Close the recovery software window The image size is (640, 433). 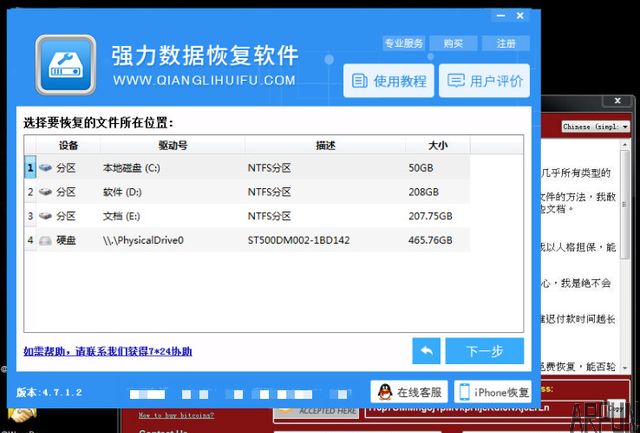point(520,16)
